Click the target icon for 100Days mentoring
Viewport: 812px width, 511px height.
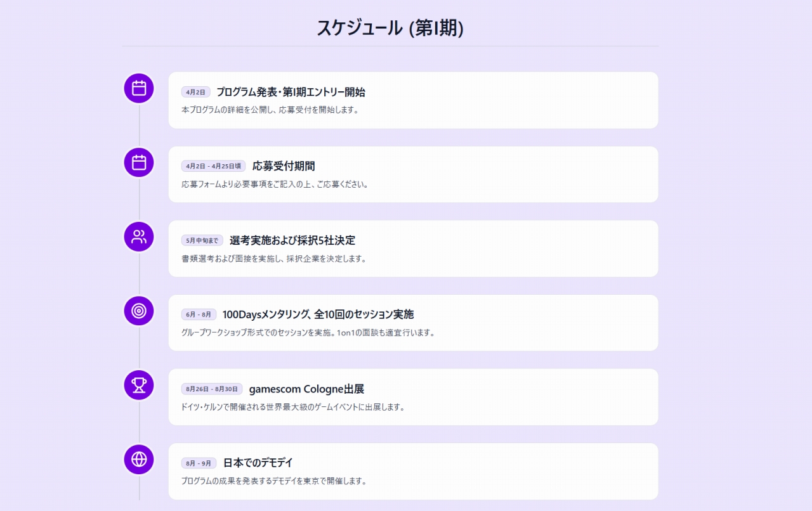(x=139, y=311)
